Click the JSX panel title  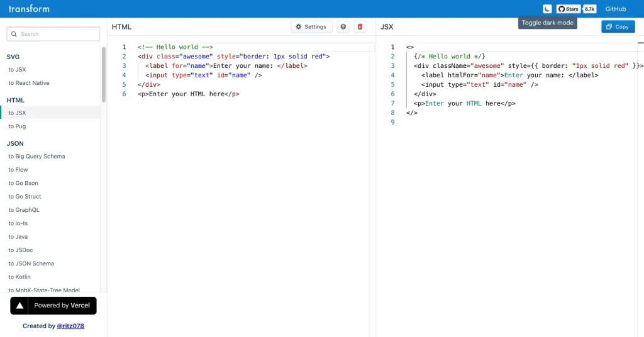pos(387,26)
